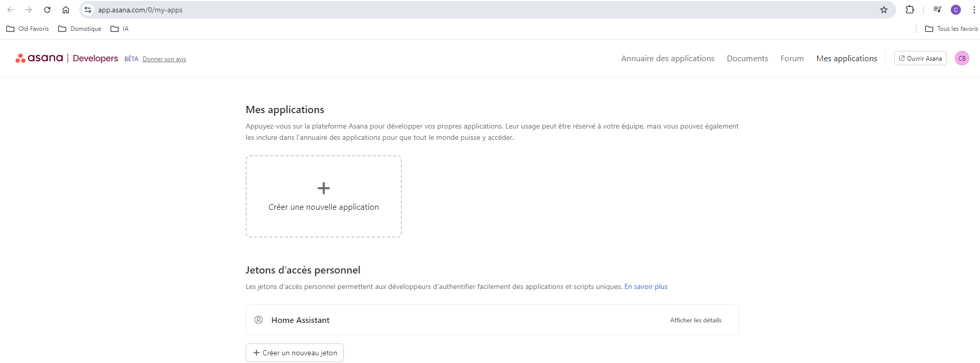Image resolution: width=980 pixels, height=363 pixels.
Task: Click the browser reload icon
Action: (x=47, y=10)
